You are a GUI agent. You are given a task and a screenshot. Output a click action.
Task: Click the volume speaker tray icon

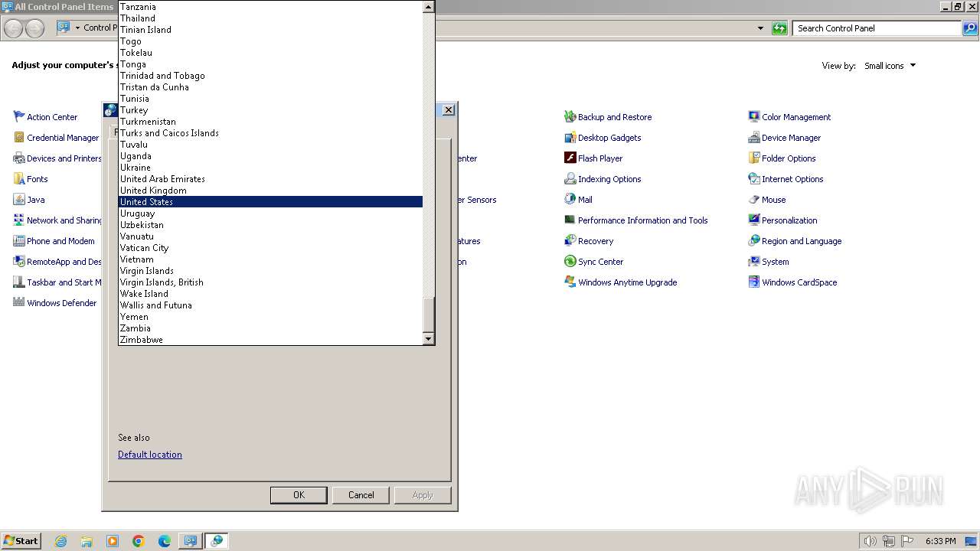click(x=870, y=541)
